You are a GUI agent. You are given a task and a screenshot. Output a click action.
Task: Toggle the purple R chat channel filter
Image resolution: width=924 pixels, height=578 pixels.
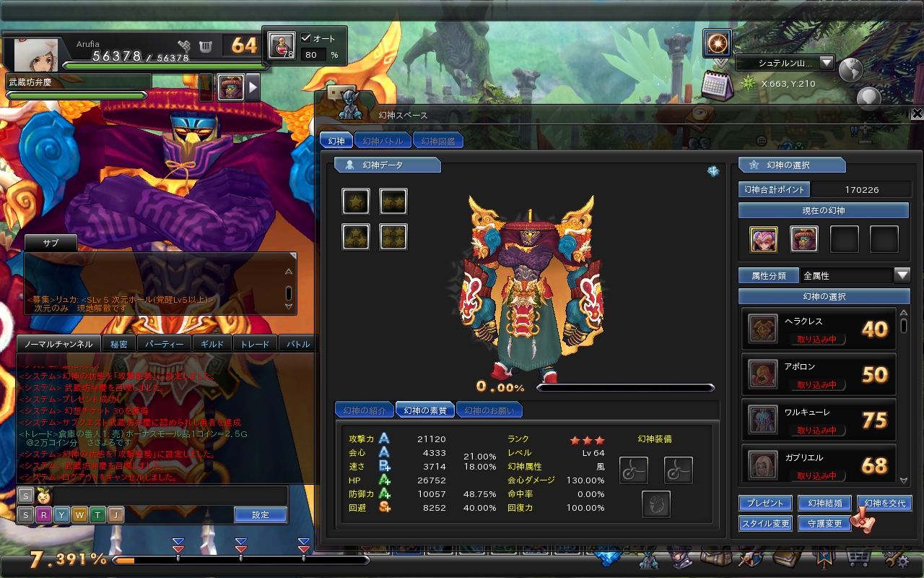pyautogui.click(x=44, y=514)
